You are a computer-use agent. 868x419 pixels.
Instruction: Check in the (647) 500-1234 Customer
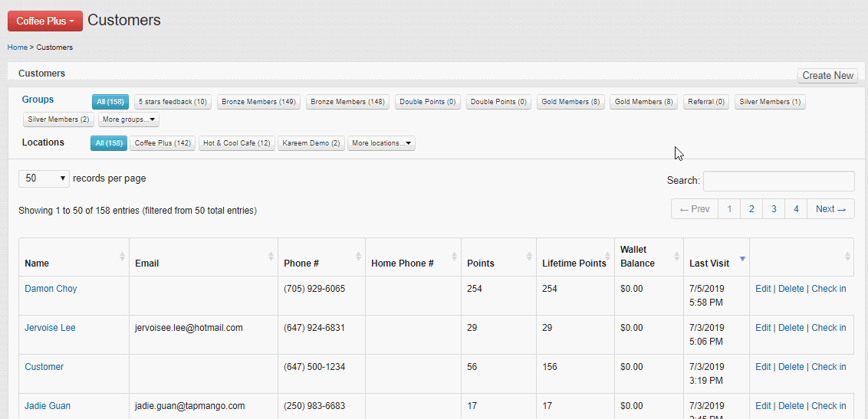click(x=829, y=367)
